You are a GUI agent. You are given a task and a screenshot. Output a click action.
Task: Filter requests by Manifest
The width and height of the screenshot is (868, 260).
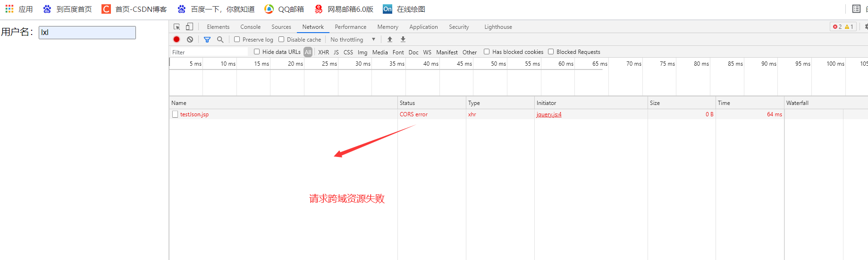click(447, 52)
